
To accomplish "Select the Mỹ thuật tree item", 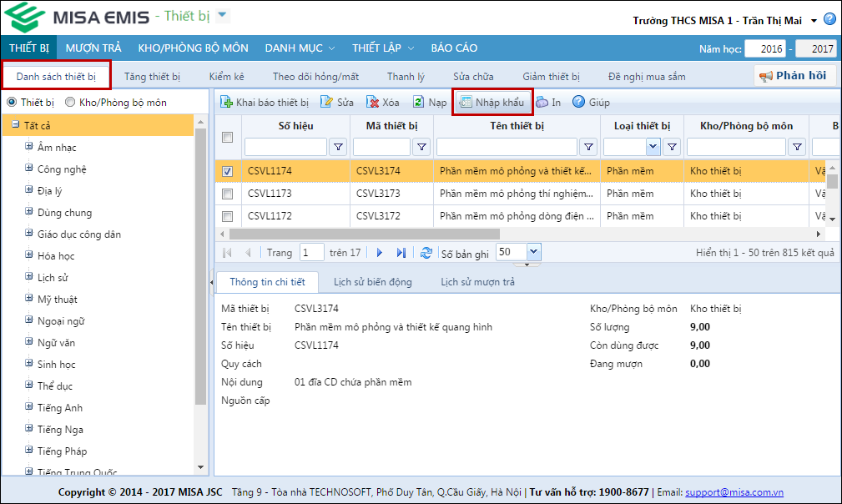I will [x=58, y=299].
